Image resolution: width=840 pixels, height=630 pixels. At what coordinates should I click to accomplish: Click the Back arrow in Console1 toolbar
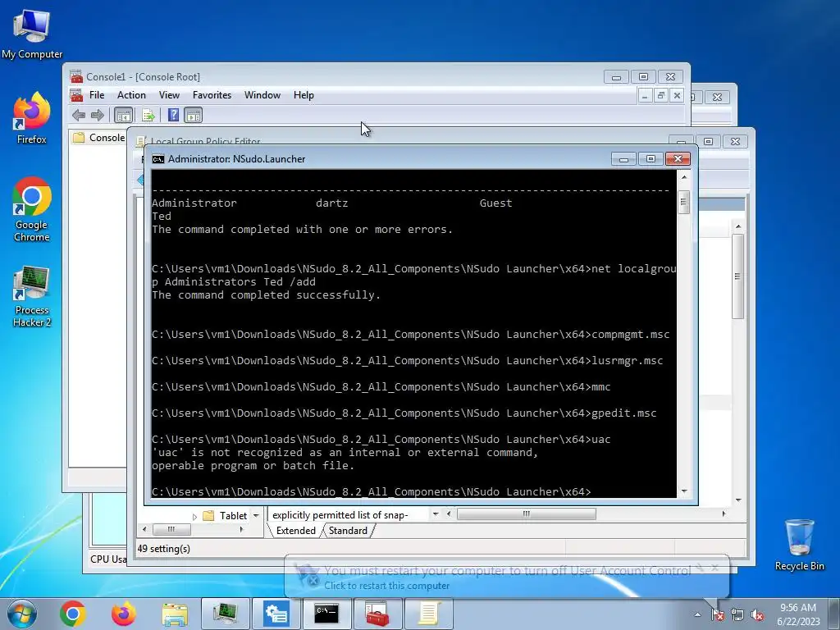tap(79, 115)
